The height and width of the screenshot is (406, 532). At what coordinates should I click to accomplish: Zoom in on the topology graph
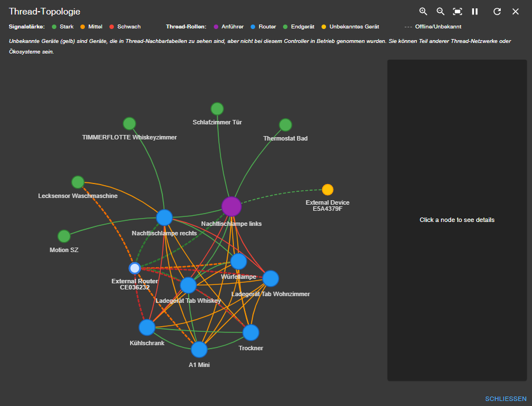pos(423,12)
